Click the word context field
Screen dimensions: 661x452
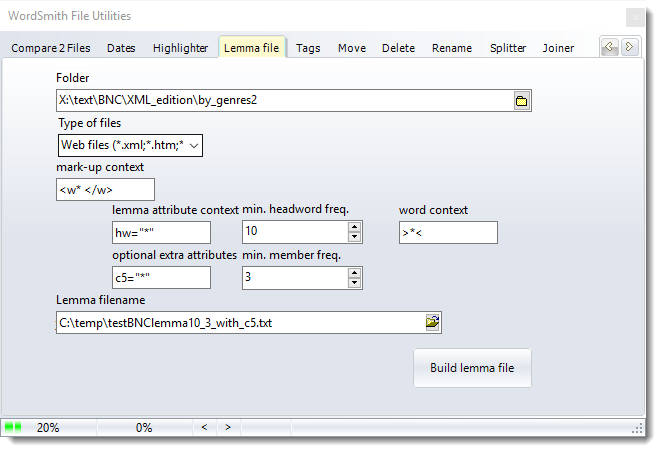point(448,232)
